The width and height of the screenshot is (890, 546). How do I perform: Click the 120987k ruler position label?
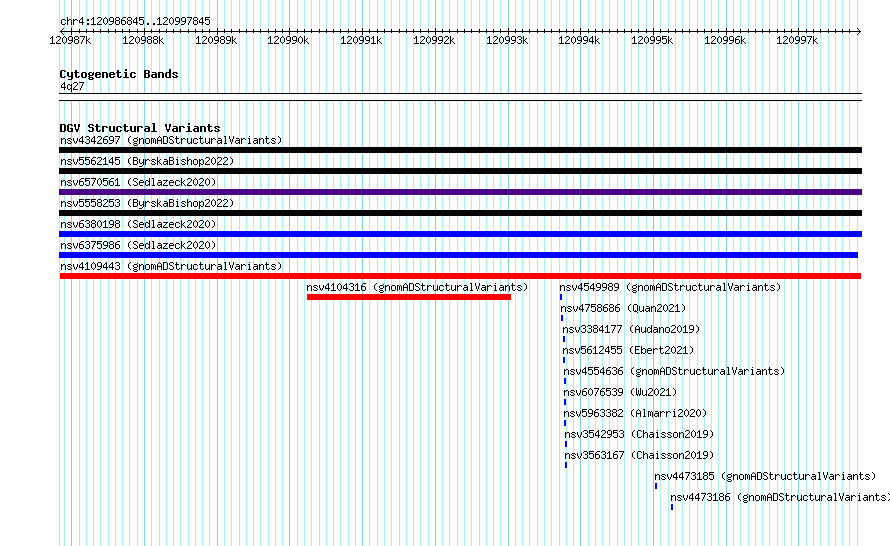point(70,40)
